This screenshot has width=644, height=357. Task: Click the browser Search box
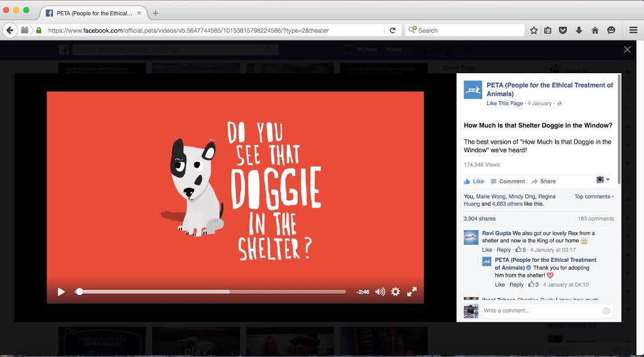[465, 31]
